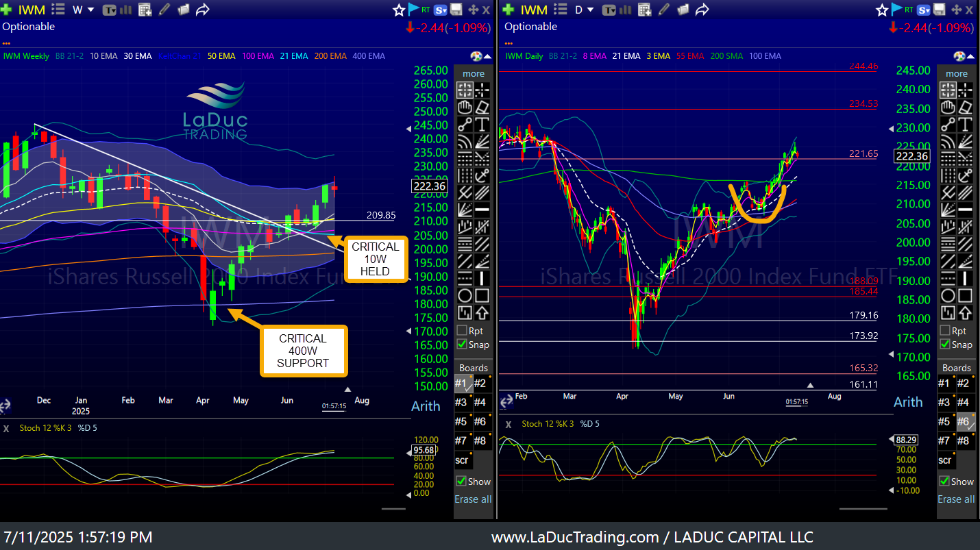Close the daily Stoch pane with X
Viewport: 980px width, 550px height.
click(x=509, y=424)
